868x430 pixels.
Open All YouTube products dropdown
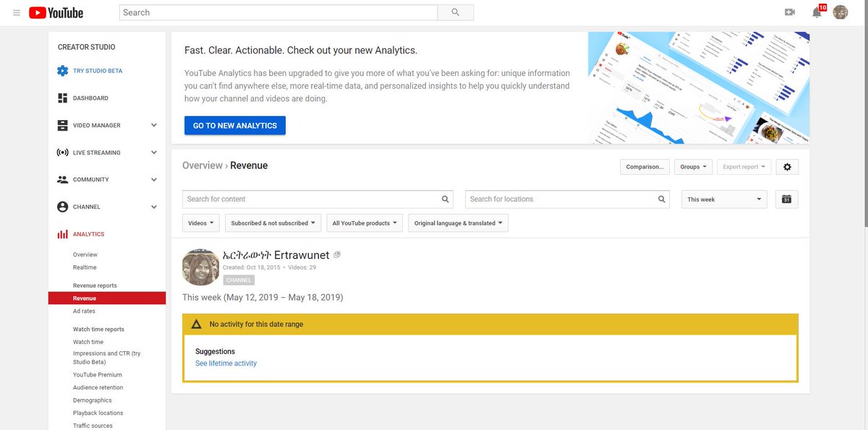click(365, 223)
